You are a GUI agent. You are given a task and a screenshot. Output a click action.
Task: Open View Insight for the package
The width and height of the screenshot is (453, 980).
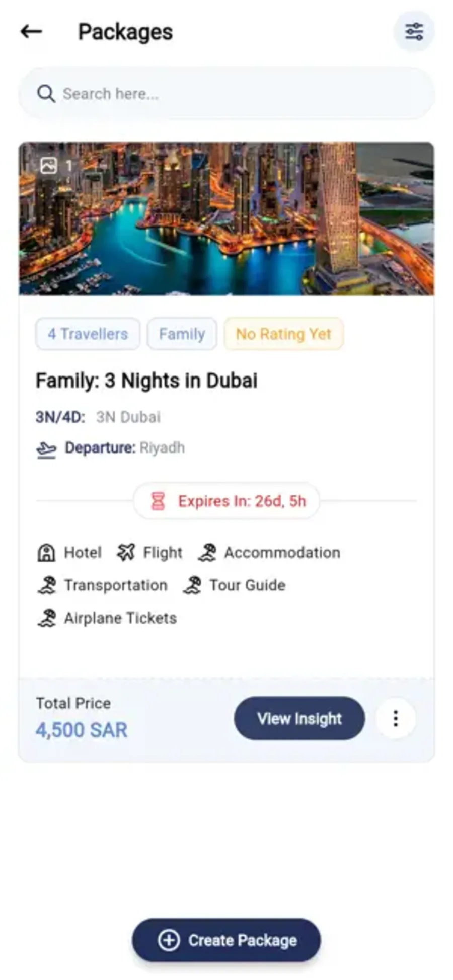(x=299, y=718)
